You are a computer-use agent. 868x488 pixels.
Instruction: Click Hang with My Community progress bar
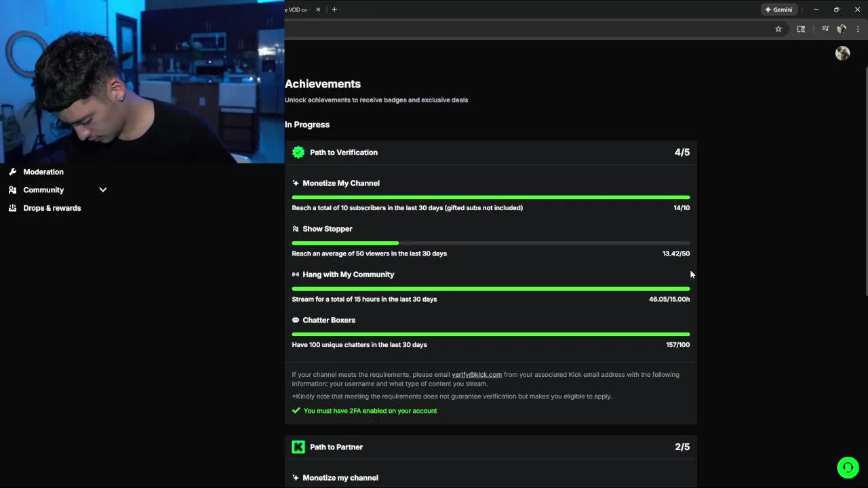pos(491,289)
